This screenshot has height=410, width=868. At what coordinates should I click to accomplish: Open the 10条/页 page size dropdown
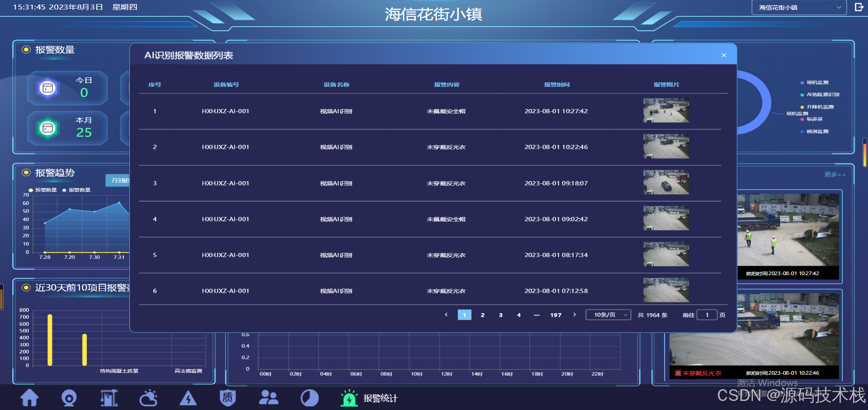(608, 315)
